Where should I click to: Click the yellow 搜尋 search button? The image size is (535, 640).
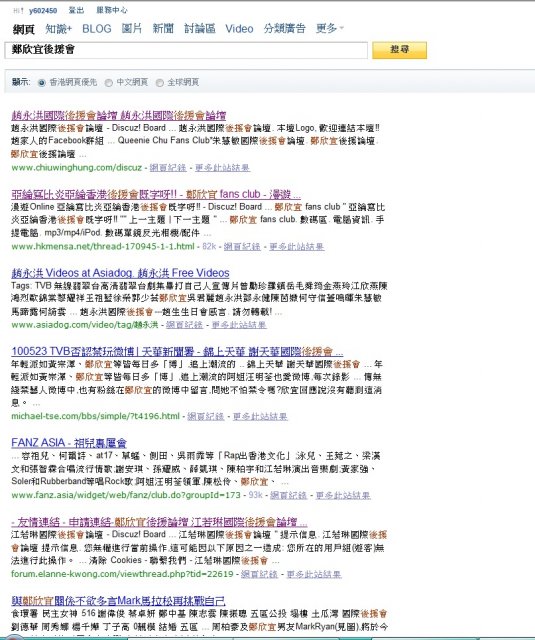pyautogui.click(x=400, y=50)
